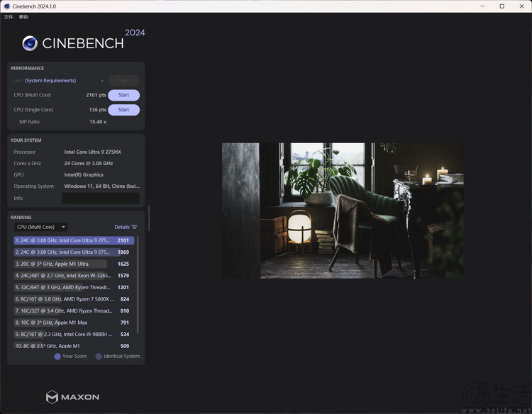The width and height of the screenshot is (532, 414).
Task: Click the Intel Core Ultra 9 275HX processor text
Action: tap(93, 152)
